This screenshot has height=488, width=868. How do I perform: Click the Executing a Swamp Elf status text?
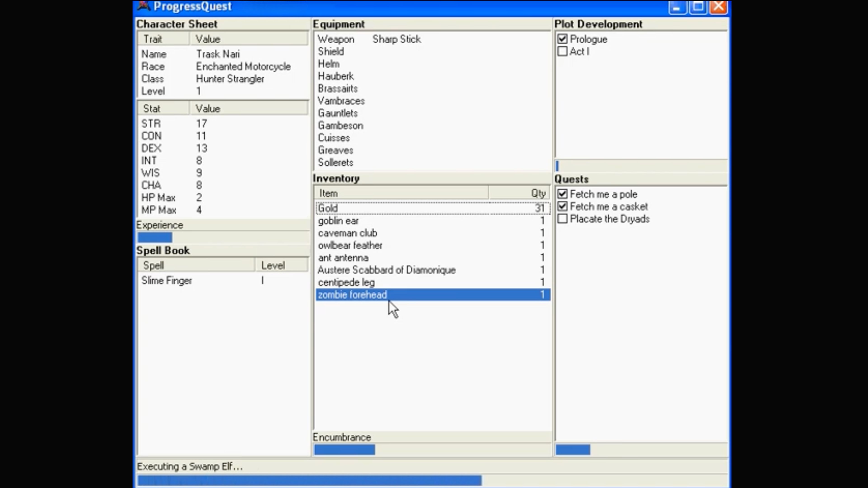(x=190, y=467)
